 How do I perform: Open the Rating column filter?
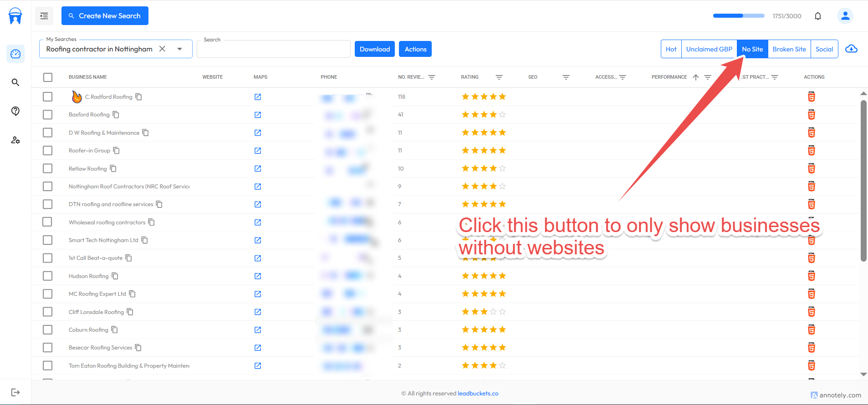coord(499,77)
